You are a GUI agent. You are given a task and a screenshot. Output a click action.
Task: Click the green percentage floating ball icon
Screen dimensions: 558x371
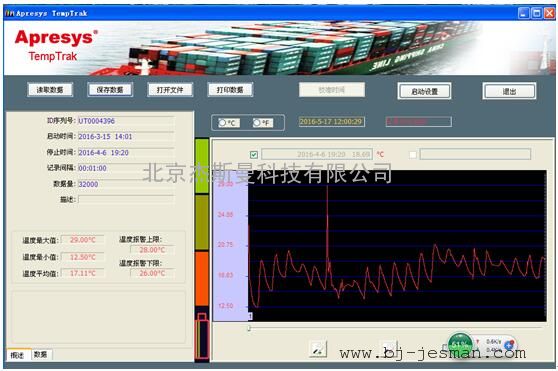click(x=460, y=344)
